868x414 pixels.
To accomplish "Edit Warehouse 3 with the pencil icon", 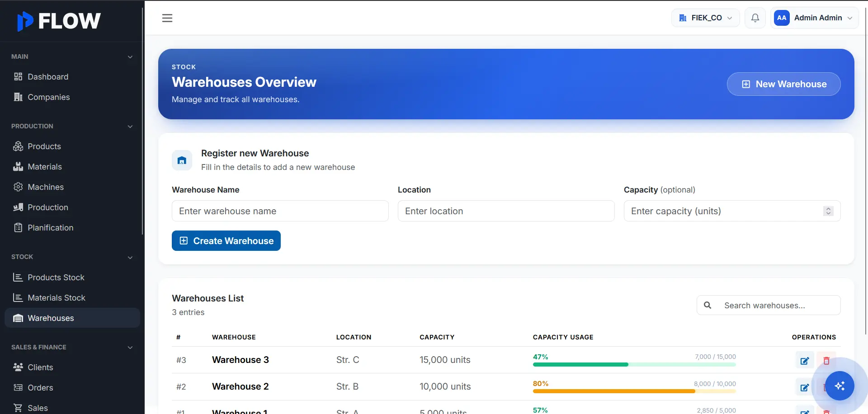I will 805,361.
